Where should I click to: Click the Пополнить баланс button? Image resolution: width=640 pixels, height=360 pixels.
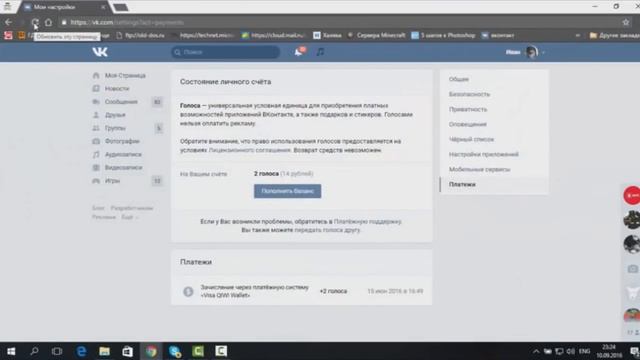(x=287, y=191)
